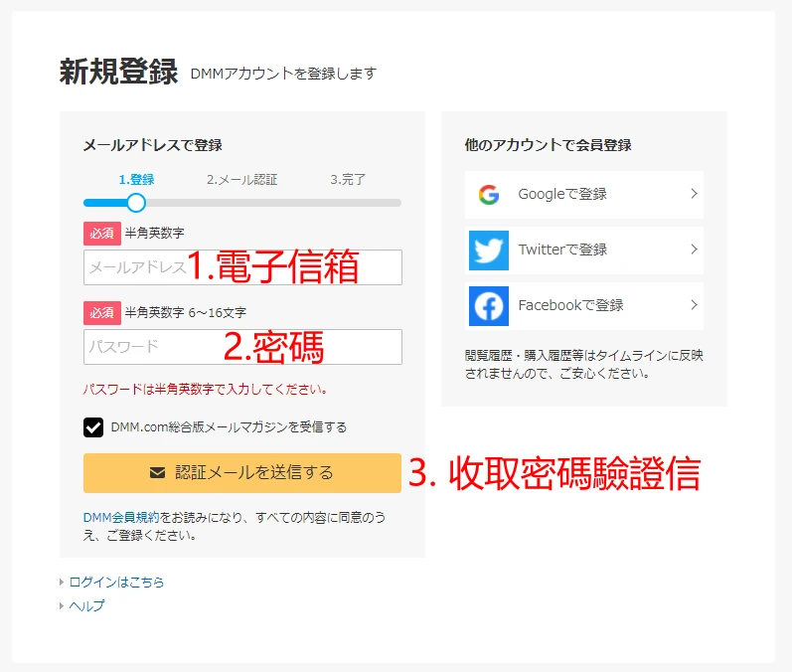This screenshot has width=792, height=672.
Task: Toggle the DMM.com mail magazine checkbox
Action: pyautogui.click(x=93, y=427)
